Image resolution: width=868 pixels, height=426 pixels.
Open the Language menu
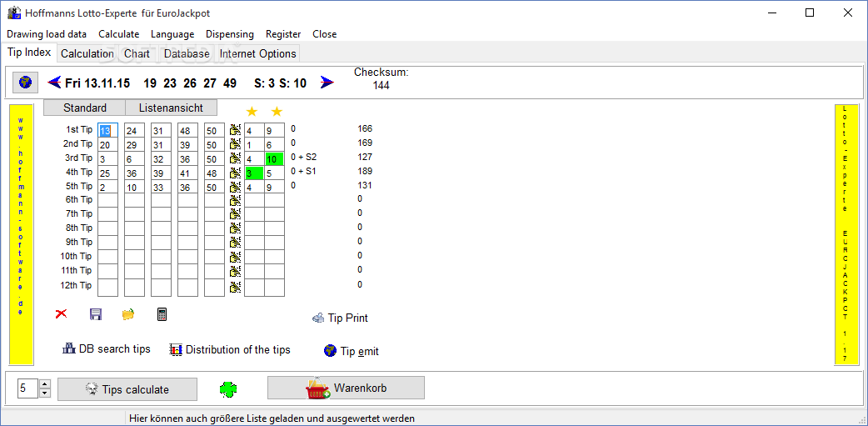[x=172, y=34]
